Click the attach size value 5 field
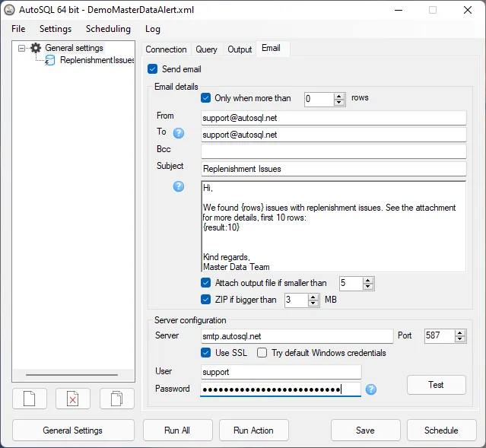Image resolution: width=486 pixels, height=448 pixels. pos(351,283)
